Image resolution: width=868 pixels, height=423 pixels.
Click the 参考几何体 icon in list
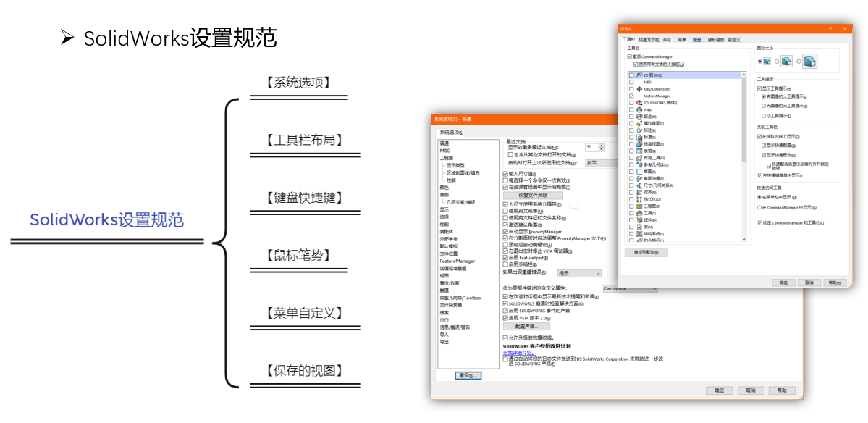point(639,164)
